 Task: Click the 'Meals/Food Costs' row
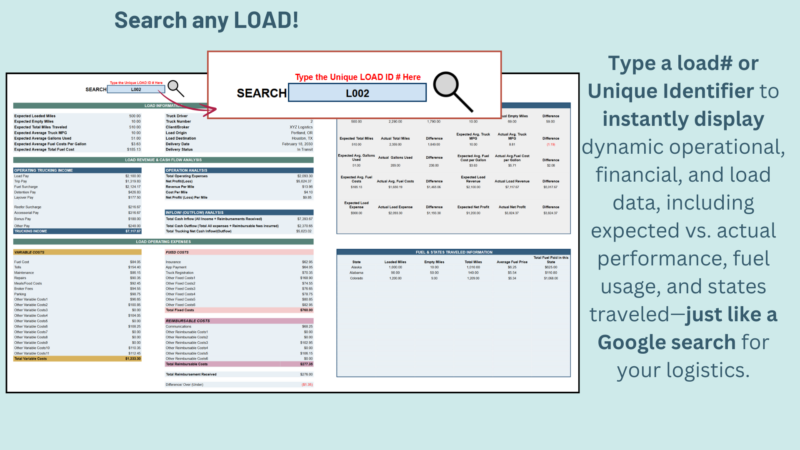(x=77, y=284)
